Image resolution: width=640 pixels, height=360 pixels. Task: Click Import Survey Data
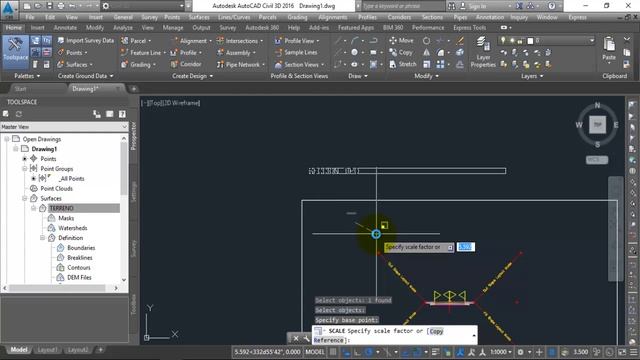click(85, 40)
